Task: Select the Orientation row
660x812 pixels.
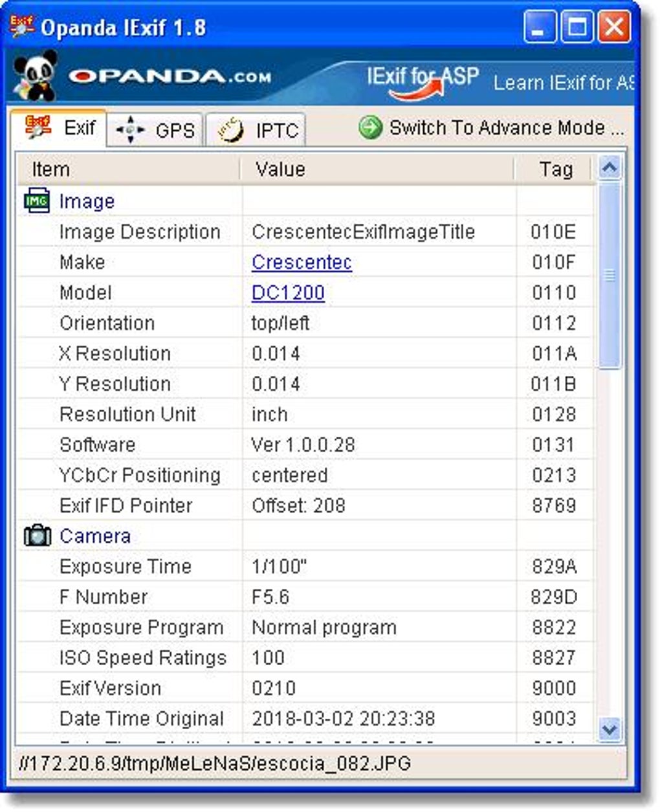Action: pyautogui.click(x=305, y=323)
